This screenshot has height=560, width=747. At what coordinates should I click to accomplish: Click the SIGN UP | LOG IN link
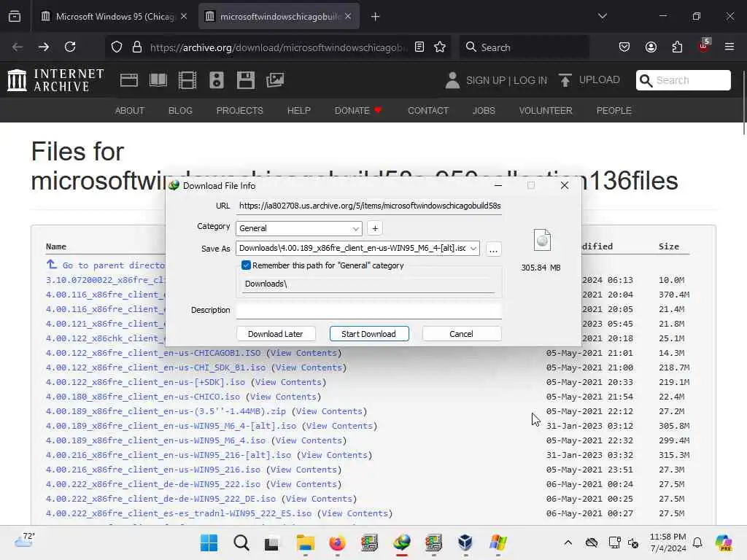[506, 80]
